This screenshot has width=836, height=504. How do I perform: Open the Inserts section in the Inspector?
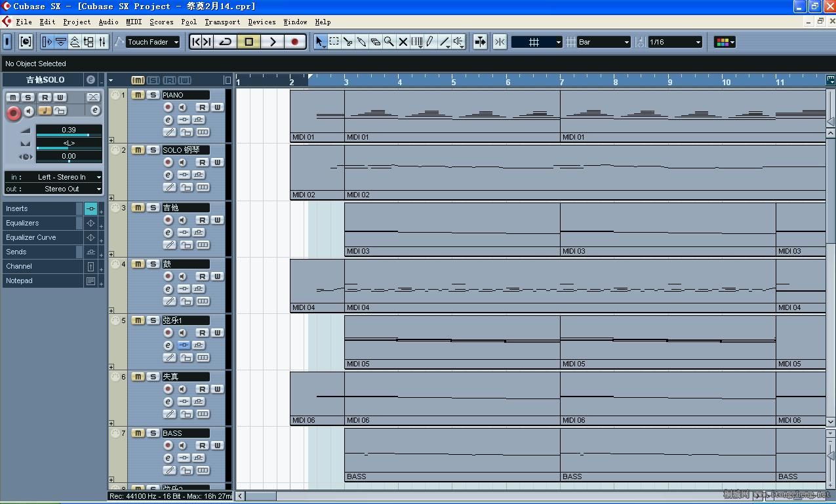pos(43,208)
